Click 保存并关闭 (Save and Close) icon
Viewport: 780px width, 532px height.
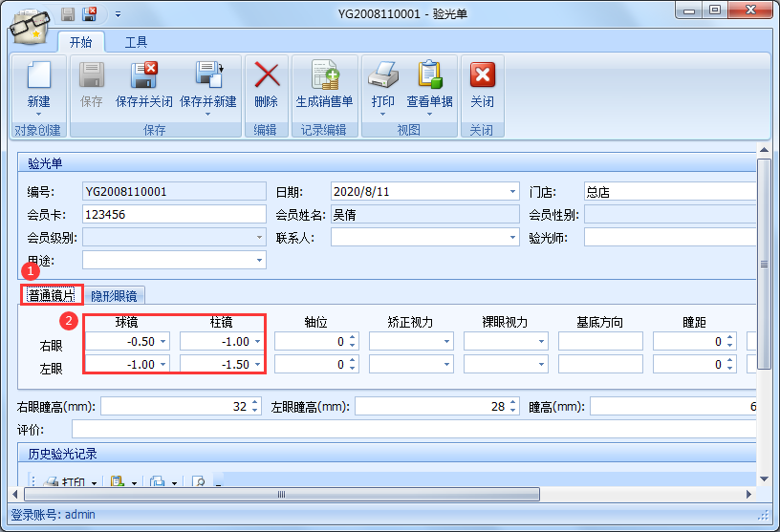143,76
